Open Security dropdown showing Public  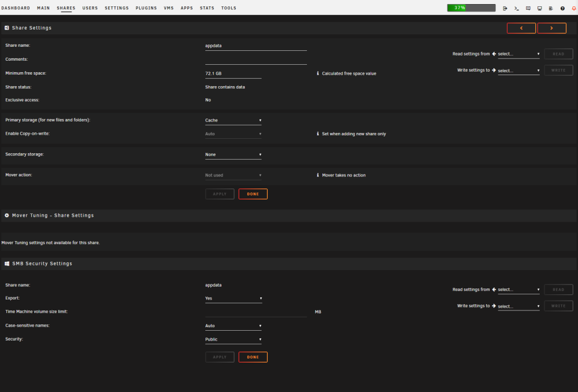(234, 339)
